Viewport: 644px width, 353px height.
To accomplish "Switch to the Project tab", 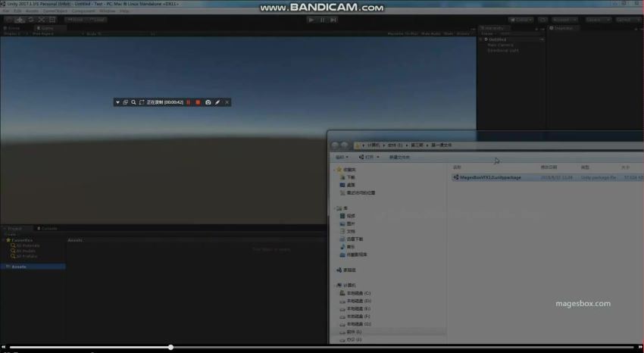I will (x=15, y=228).
